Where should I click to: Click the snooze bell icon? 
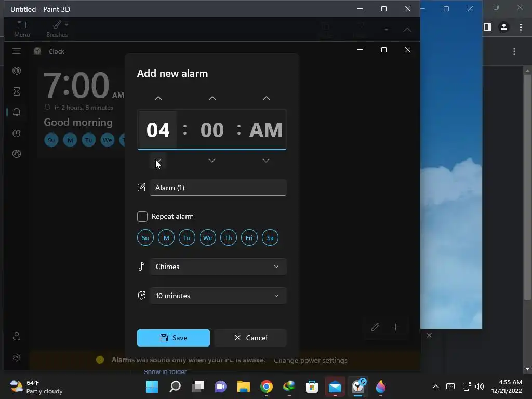141,296
